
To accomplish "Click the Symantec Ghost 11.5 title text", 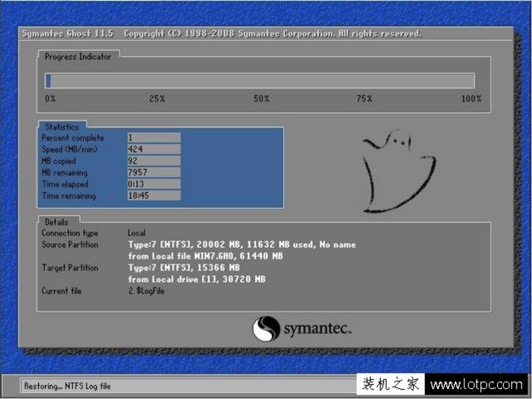I will (x=68, y=34).
